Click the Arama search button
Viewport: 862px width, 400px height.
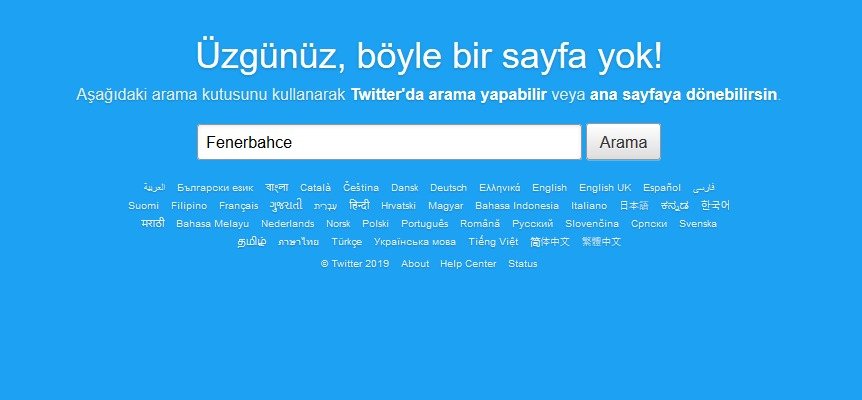click(623, 142)
